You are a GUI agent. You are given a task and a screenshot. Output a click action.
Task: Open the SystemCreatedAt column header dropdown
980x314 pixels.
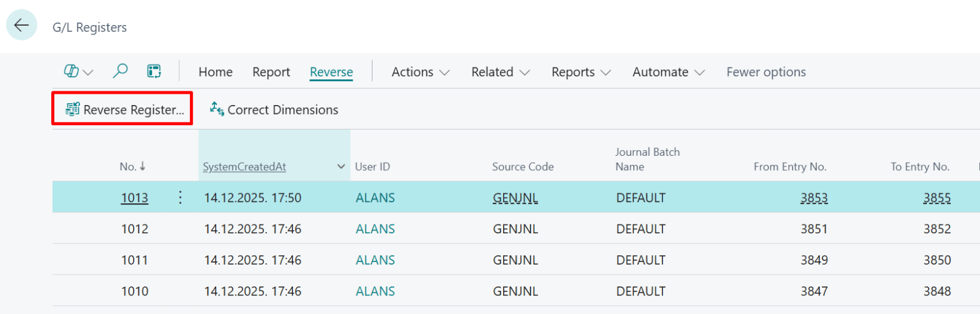coord(341,167)
